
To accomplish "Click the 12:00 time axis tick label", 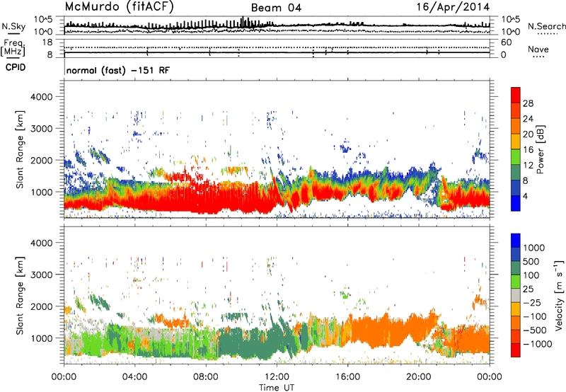I will point(277,377).
